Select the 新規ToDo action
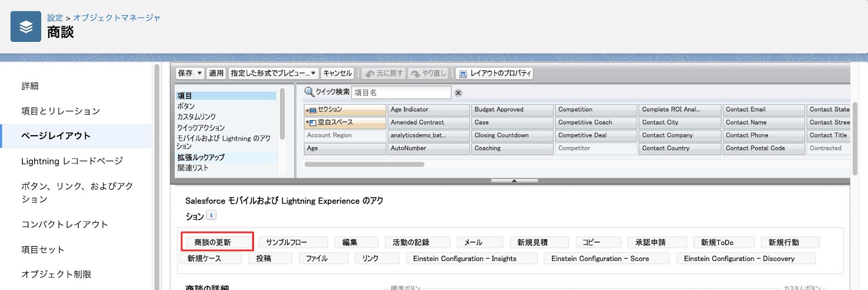 pyautogui.click(x=724, y=242)
